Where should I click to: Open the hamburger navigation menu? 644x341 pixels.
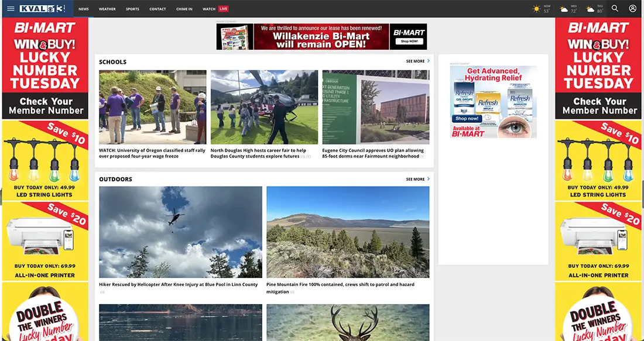(x=11, y=9)
